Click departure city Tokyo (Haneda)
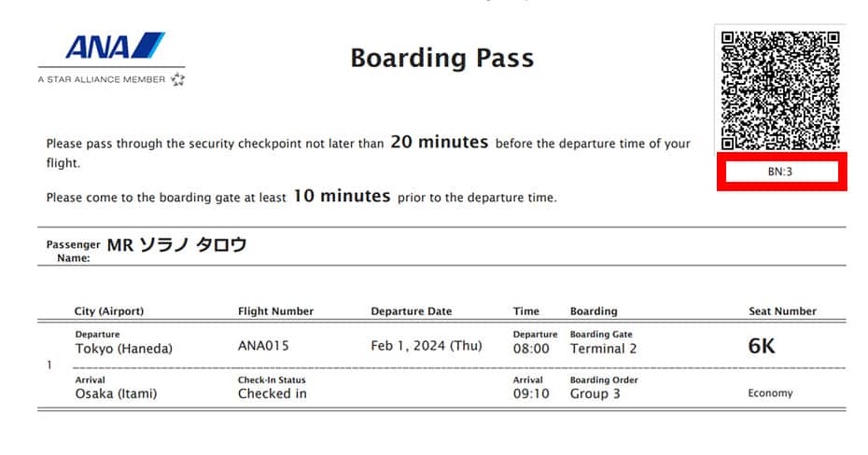Viewport: 868px width, 455px height. (x=124, y=349)
